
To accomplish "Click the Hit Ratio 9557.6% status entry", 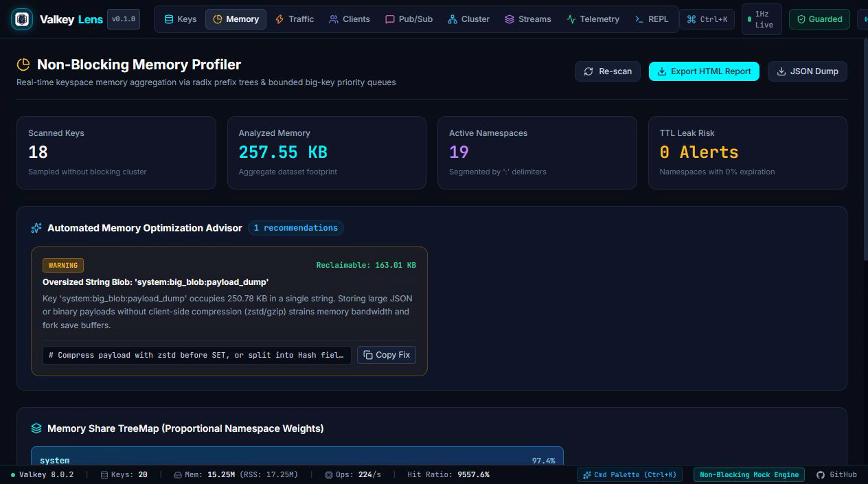I will click(448, 474).
